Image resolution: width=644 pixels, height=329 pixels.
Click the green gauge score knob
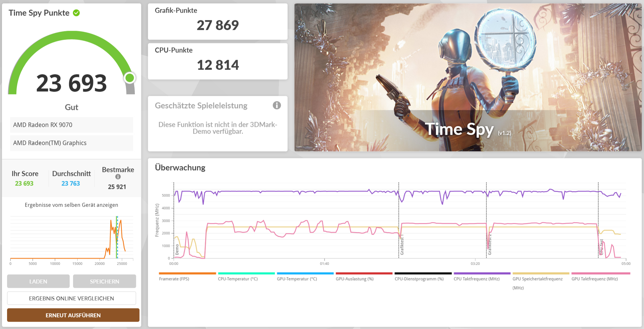click(130, 78)
